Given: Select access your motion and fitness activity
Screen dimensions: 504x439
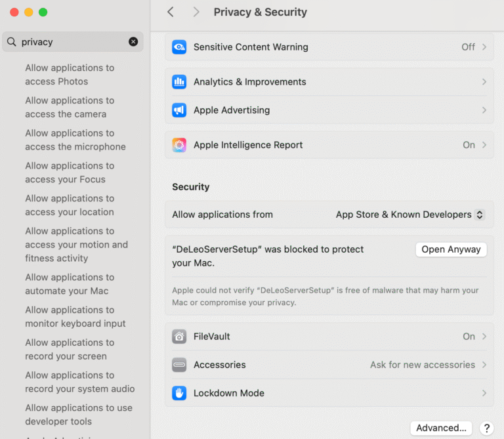Looking at the screenshot, I should pyautogui.click(x=77, y=245).
